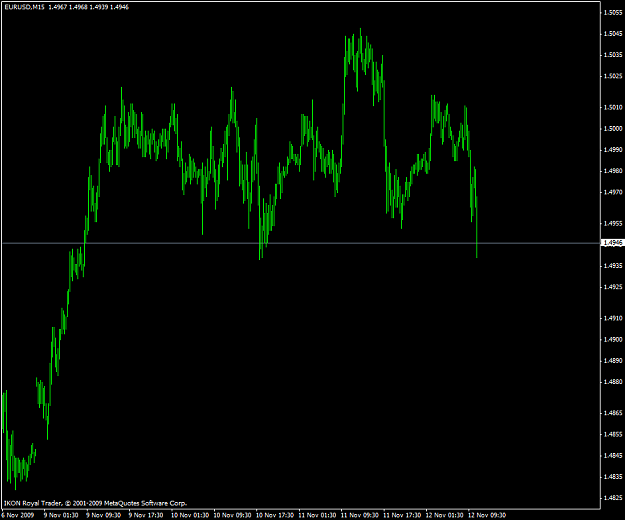Click the 12 Nov 01:30 time label
The image size is (625, 520).
(x=444, y=515)
